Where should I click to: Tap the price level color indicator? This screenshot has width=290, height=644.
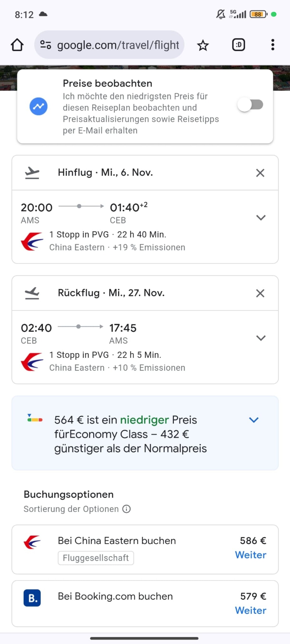coord(35,418)
